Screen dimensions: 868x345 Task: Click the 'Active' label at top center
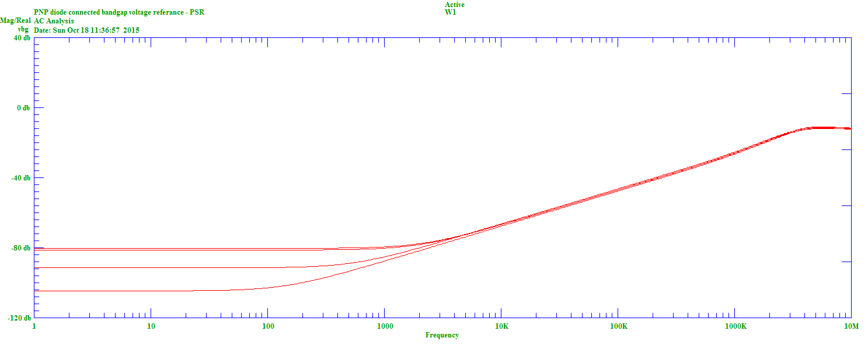coord(454,5)
